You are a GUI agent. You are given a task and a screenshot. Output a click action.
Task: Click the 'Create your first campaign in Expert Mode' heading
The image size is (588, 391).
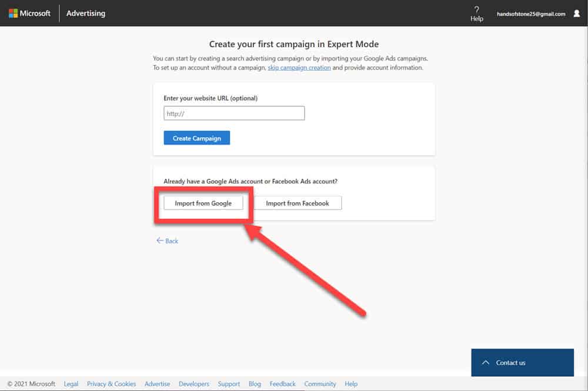(x=294, y=44)
